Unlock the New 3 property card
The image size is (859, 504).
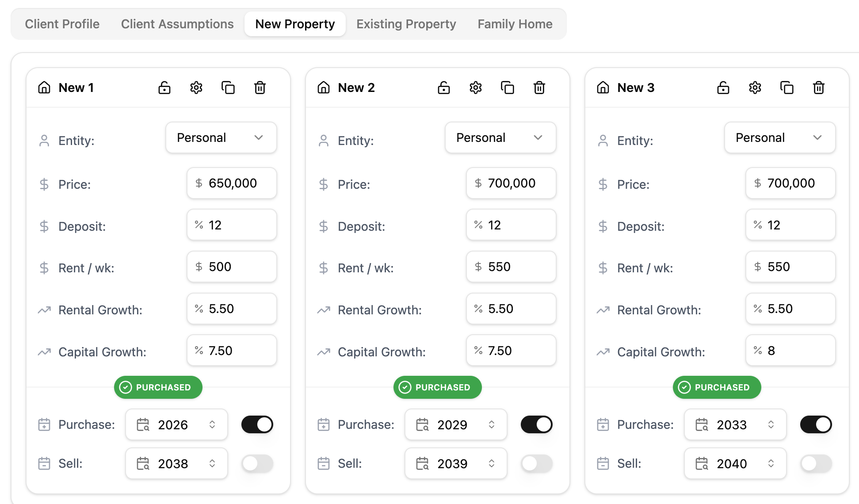coord(723,88)
